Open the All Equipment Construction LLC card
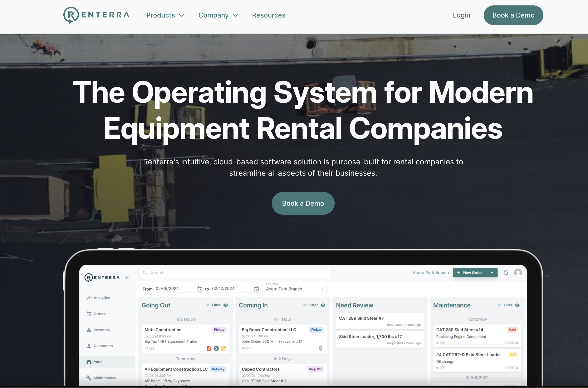Image resolution: width=588 pixels, height=388 pixels. point(185,375)
